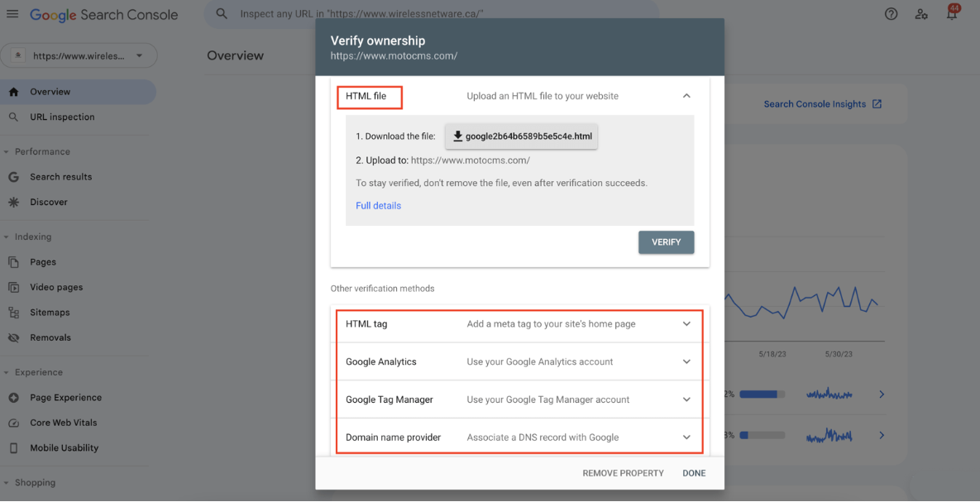980x502 pixels.
Task: Expand the Google Tag Manager method
Action: pyautogui.click(x=686, y=399)
